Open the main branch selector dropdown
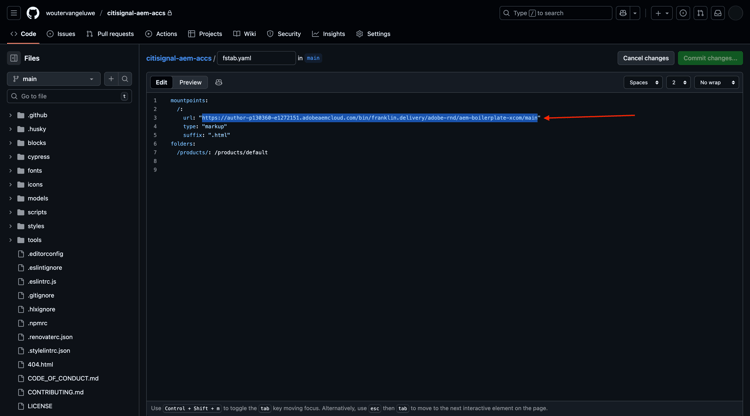Image resolution: width=750 pixels, height=416 pixels. coord(54,79)
